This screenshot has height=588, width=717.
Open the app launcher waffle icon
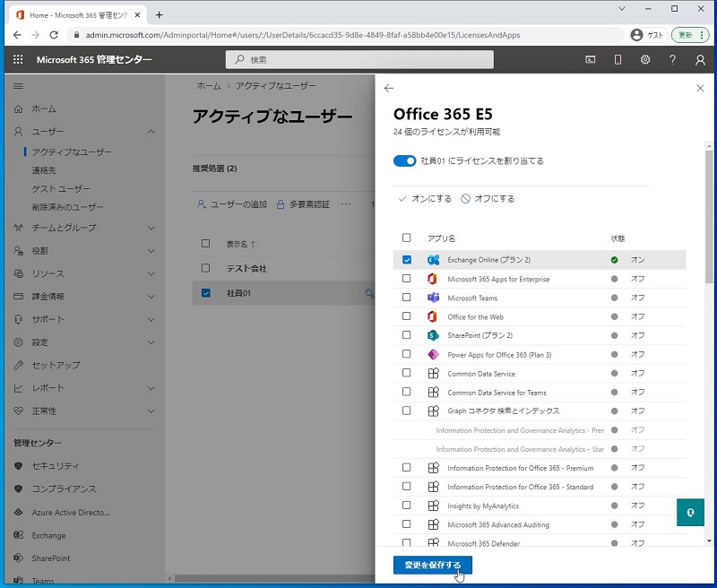coord(18,59)
